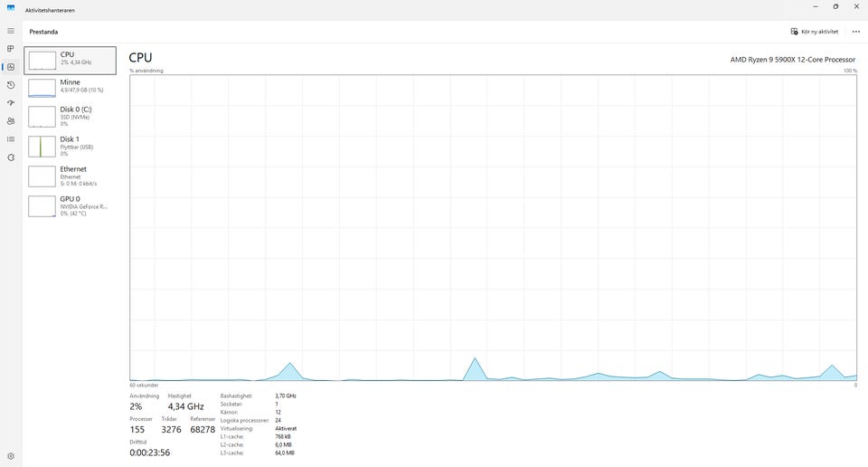
Task: Click the Disk 1 mini graph thumbnail
Action: [x=42, y=147]
